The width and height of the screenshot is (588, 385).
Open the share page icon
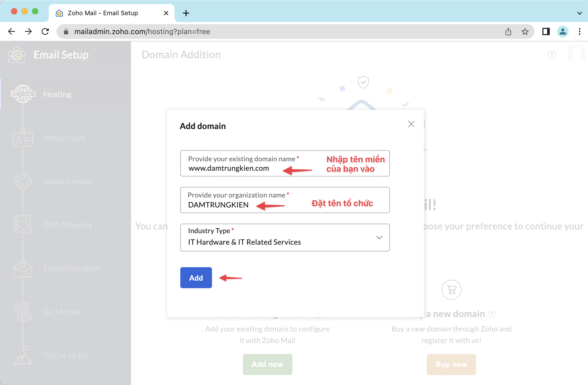tap(508, 32)
